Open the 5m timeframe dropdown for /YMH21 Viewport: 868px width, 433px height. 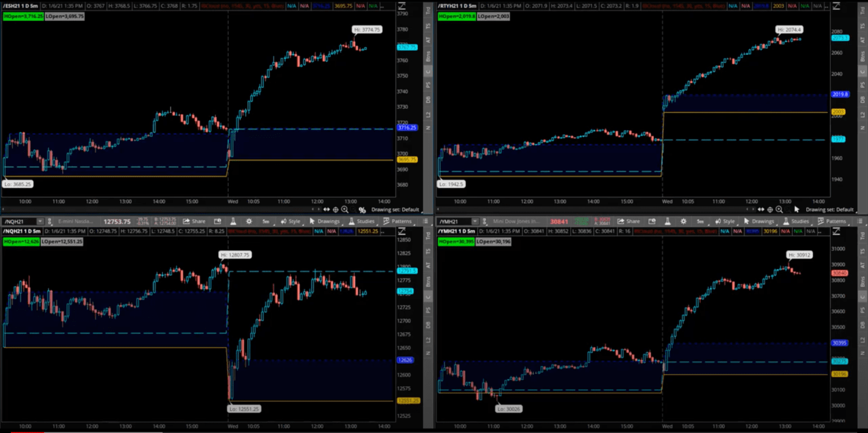click(x=700, y=221)
